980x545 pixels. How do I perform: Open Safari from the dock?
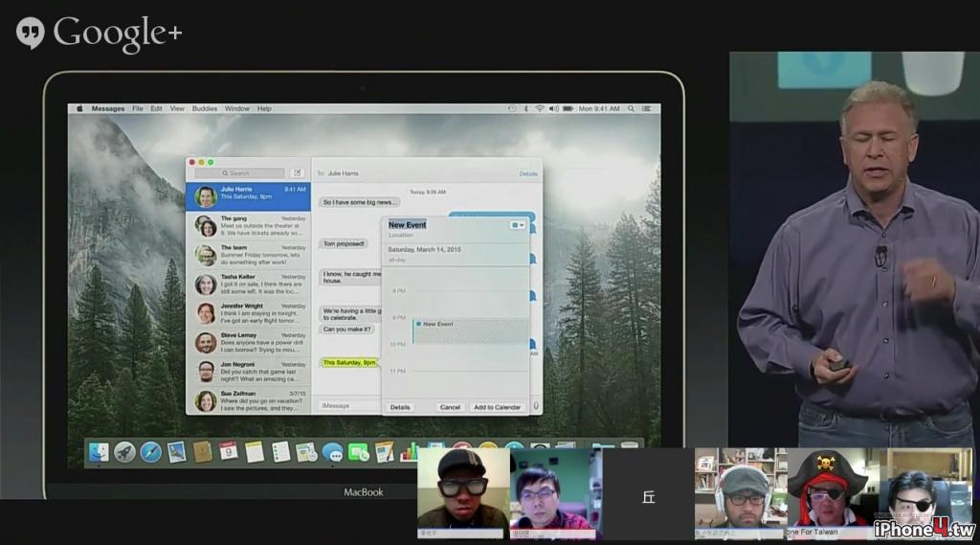click(x=150, y=452)
